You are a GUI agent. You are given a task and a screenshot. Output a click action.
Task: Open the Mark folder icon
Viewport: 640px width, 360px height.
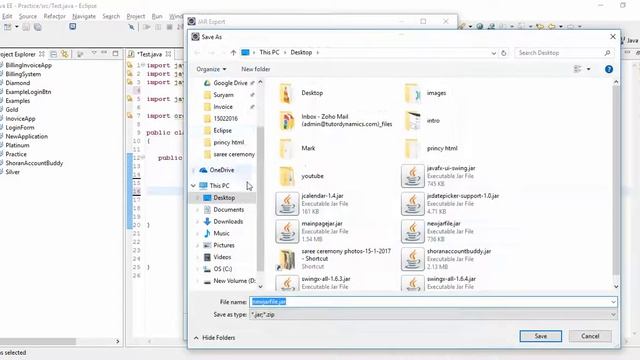(x=287, y=148)
